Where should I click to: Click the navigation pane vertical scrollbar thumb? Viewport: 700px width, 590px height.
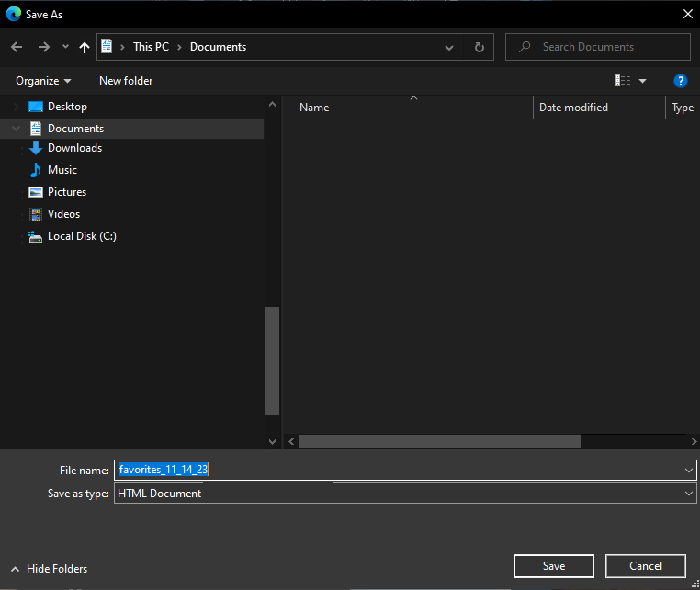coord(272,361)
